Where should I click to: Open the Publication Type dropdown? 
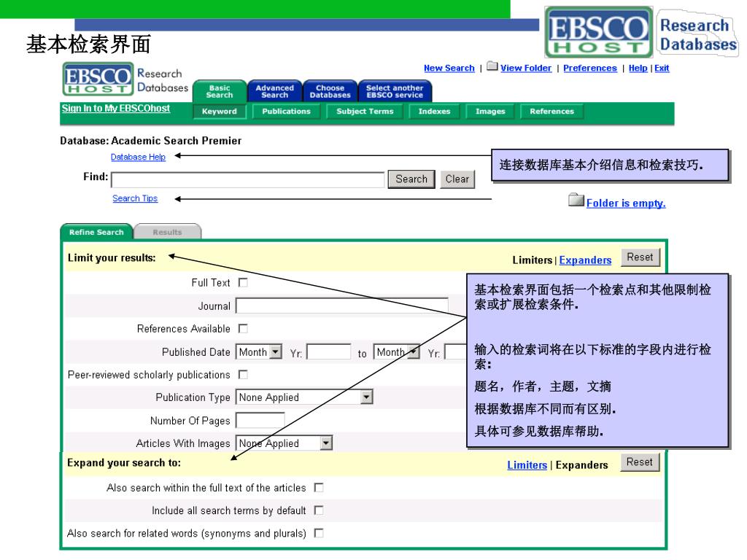pyautogui.click(x=304, y=397)
